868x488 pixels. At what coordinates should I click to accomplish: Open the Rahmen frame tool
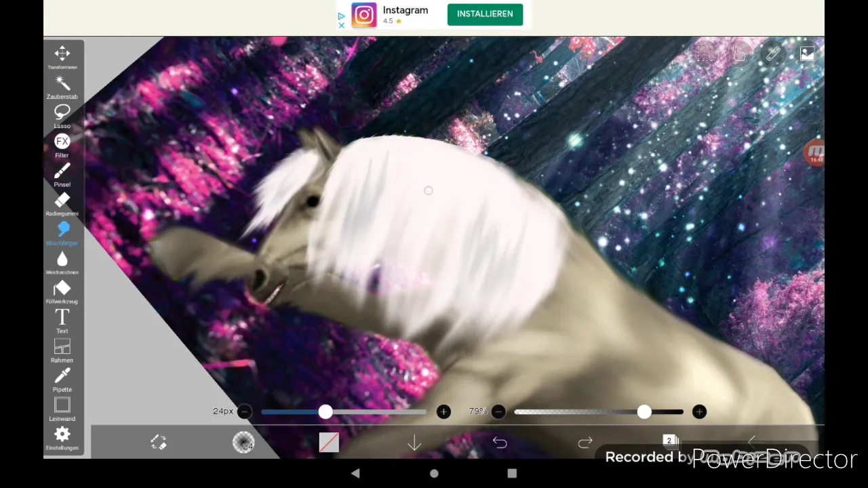(62, 350)
